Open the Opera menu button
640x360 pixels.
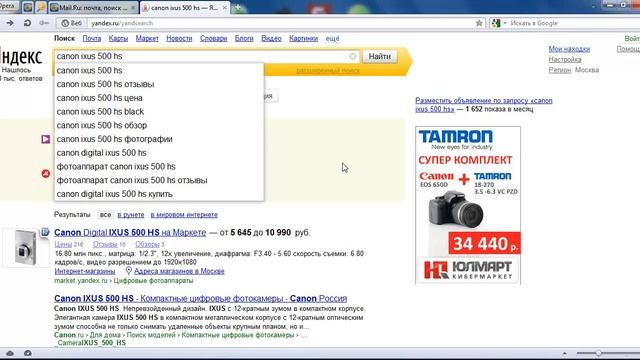(8, 6)
